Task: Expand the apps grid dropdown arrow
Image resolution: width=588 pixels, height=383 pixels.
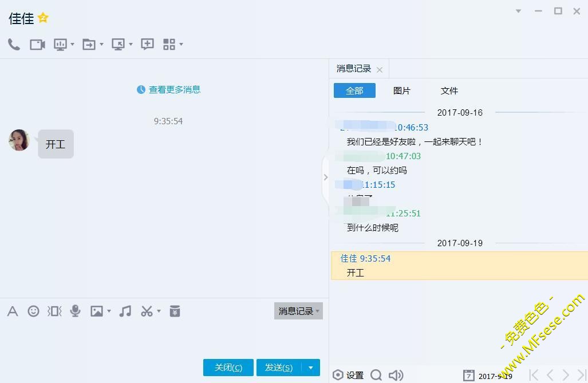Action: coord(181,44)
